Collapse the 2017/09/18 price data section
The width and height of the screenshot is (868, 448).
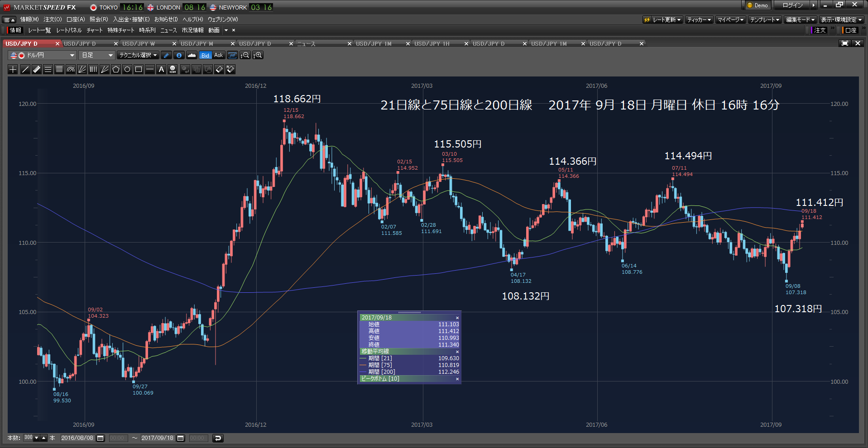(x=457, y=318)
